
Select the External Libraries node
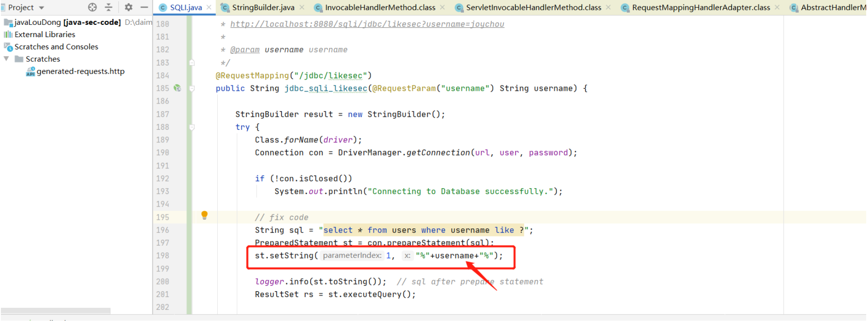pos(45,34)
